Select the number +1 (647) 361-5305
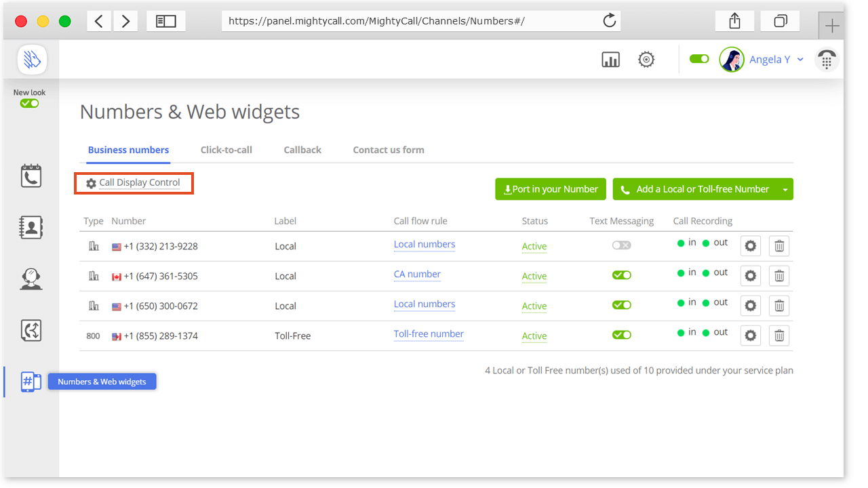 coord(161,276)
